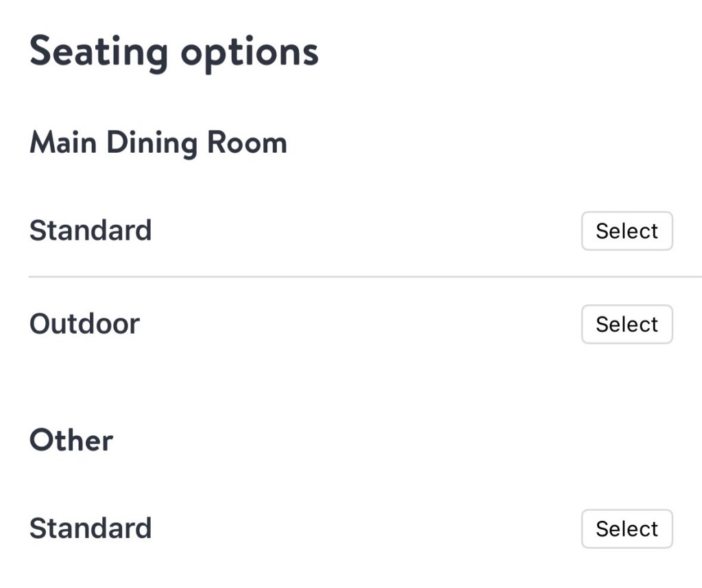Image resolution: width=702 pixels, height=588 pixels.
Task: Click the "Other" section heading
Action: (x=71, y=440)
